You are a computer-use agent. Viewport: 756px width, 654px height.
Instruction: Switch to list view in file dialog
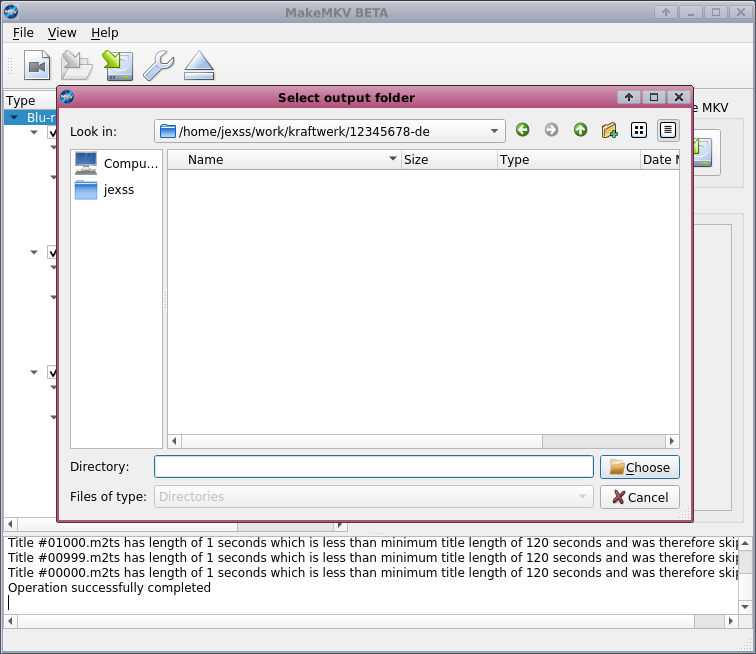click(639, 130)
